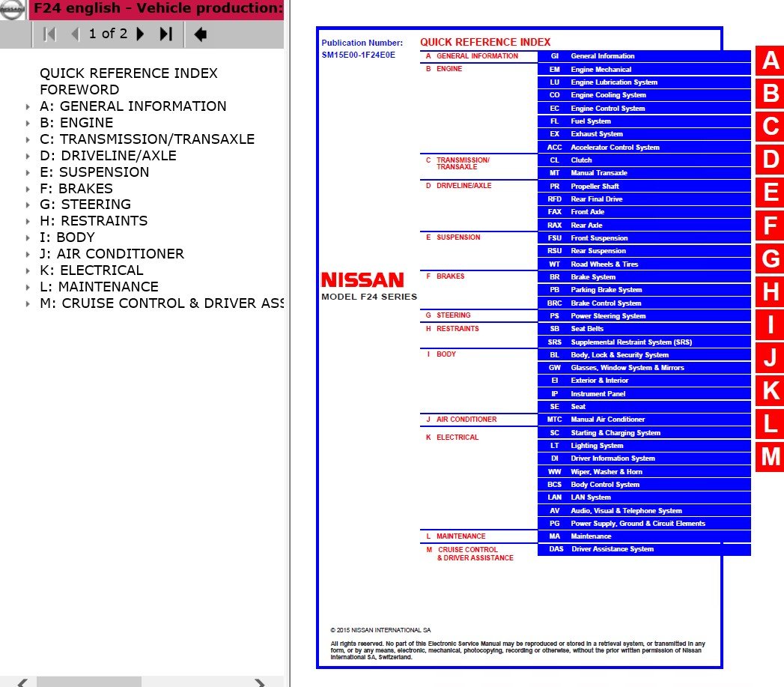Open the EX Exhaust System section
Image resolution: width=784 pixels, height=687 pixels.
[x=644, y=134]
